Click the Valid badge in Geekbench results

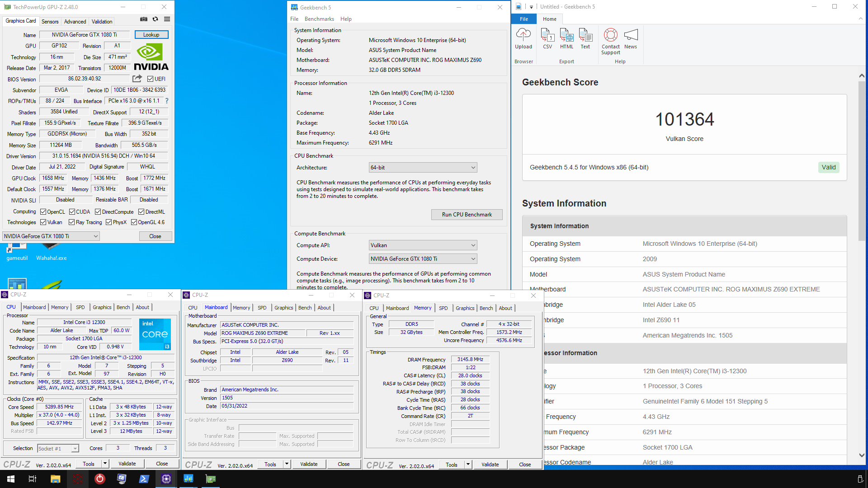point(828,167)
